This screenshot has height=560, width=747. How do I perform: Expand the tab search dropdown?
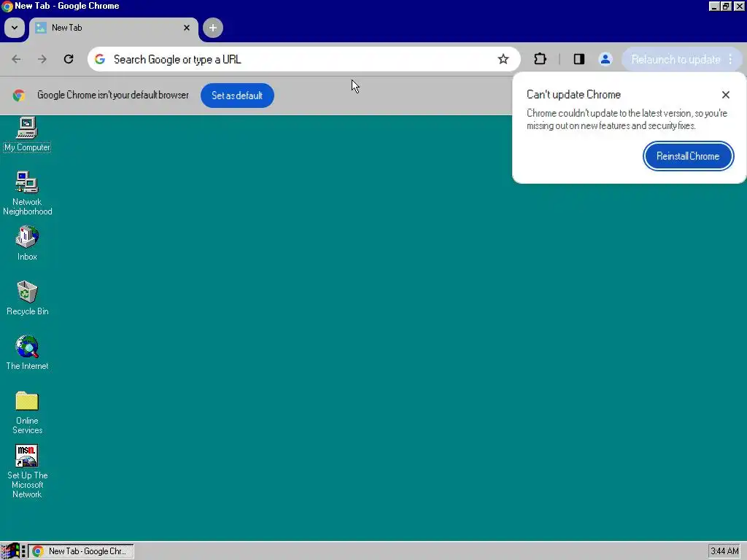click(15, 28)
